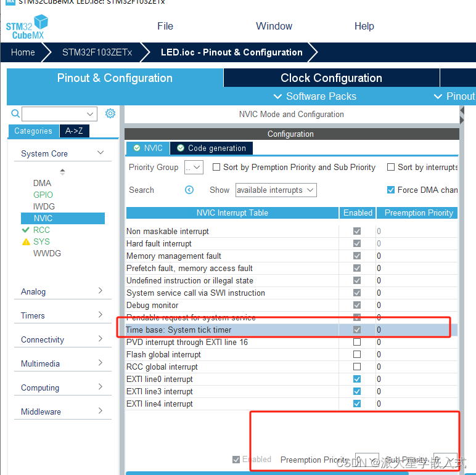Toggle Force DMA channels checkbox

tap(391, 190)
